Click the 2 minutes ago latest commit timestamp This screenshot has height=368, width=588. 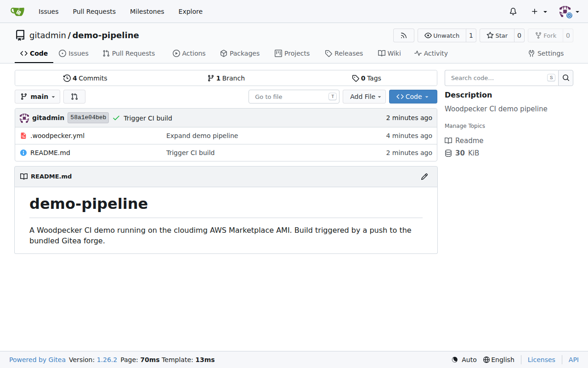click(409, 118)
